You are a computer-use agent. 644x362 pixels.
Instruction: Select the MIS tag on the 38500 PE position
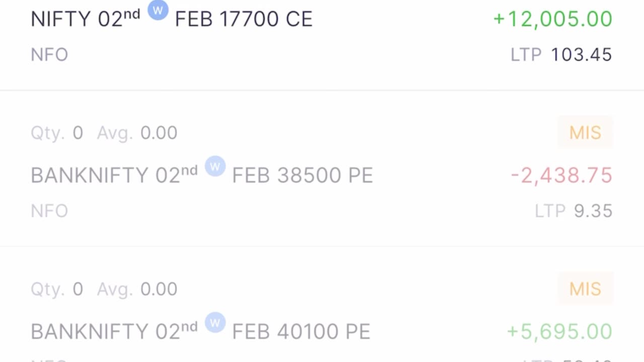[585, 133]
